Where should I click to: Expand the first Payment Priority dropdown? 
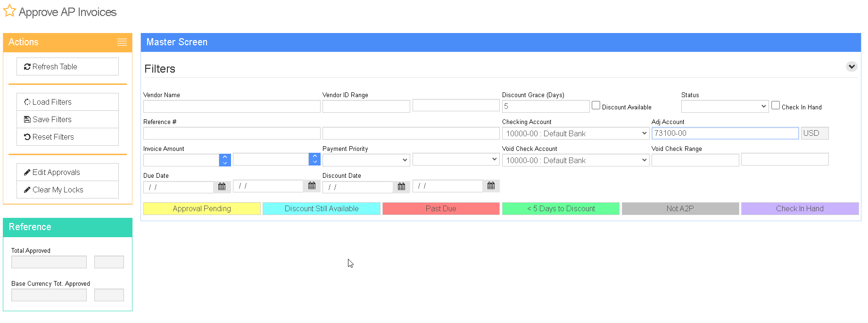pos(366,160)
